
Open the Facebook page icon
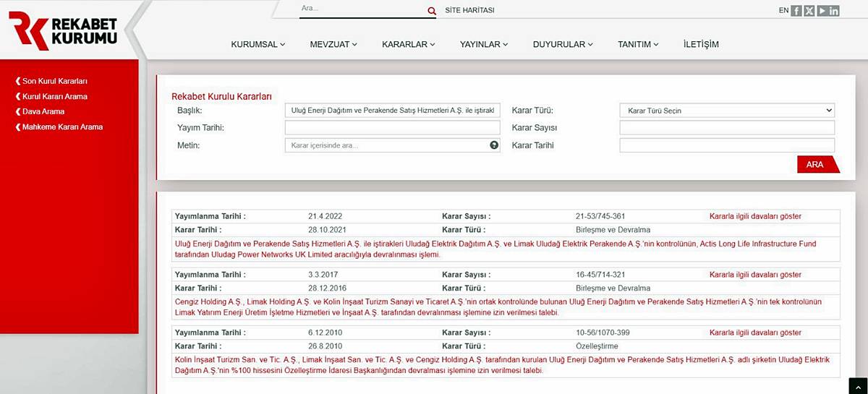coord(796,11)
